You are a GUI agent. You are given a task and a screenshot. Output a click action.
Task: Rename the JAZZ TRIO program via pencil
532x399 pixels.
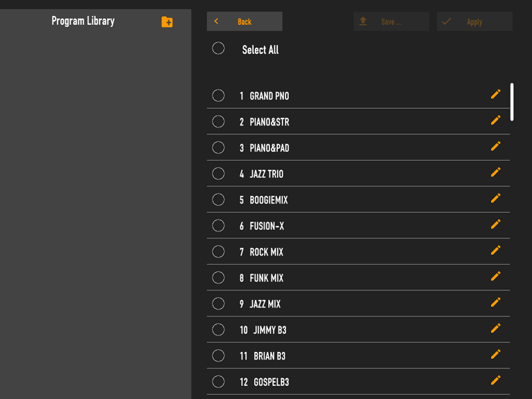pos(496,172)
